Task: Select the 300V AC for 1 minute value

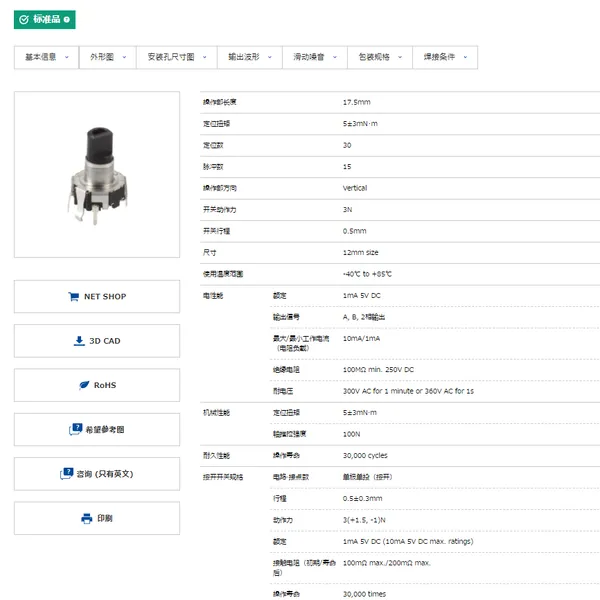Action: [408, 391]
